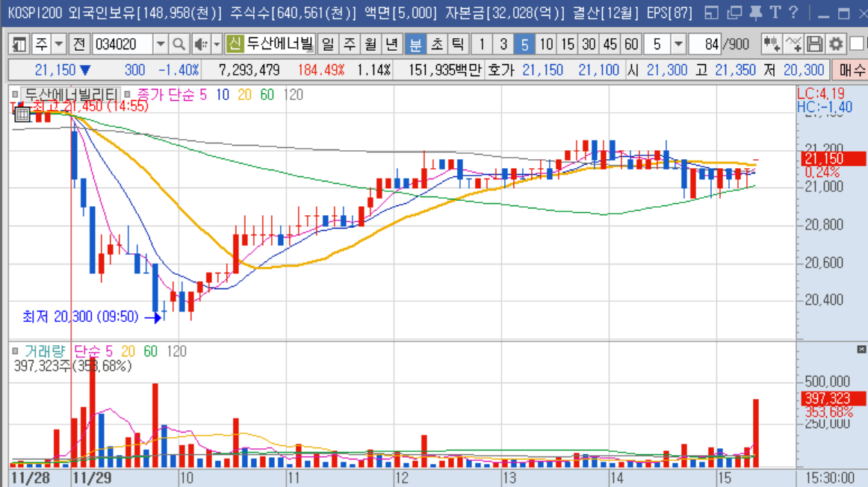
Task: Expand the stock code history dropdown
Action: (x=160, y=44)
